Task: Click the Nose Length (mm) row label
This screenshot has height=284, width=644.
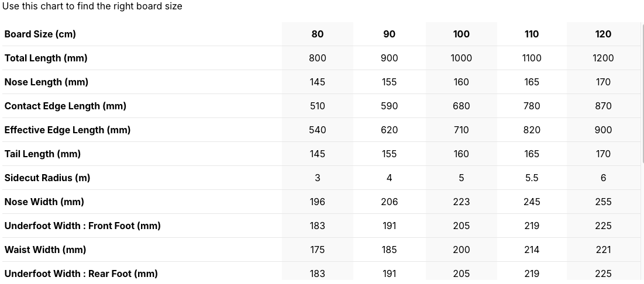Action: [46, 82]
